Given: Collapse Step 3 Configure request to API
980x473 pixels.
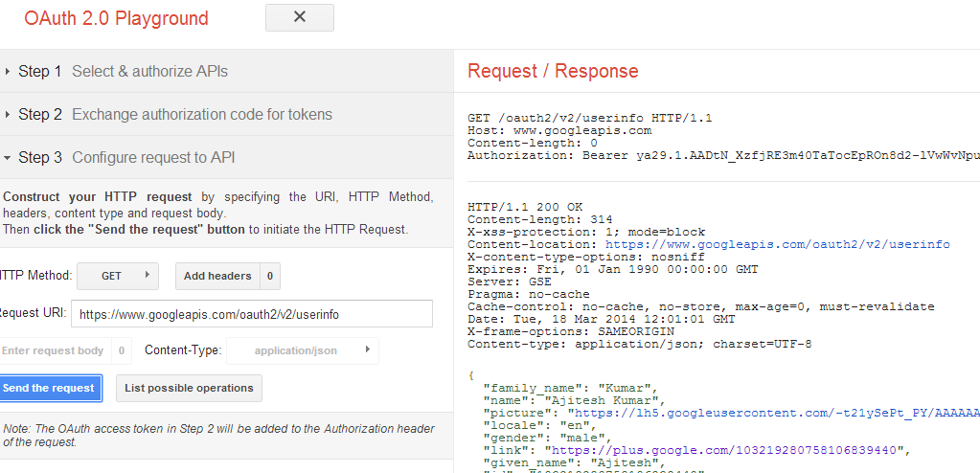Looking at the screenshot, I should 226,157.
